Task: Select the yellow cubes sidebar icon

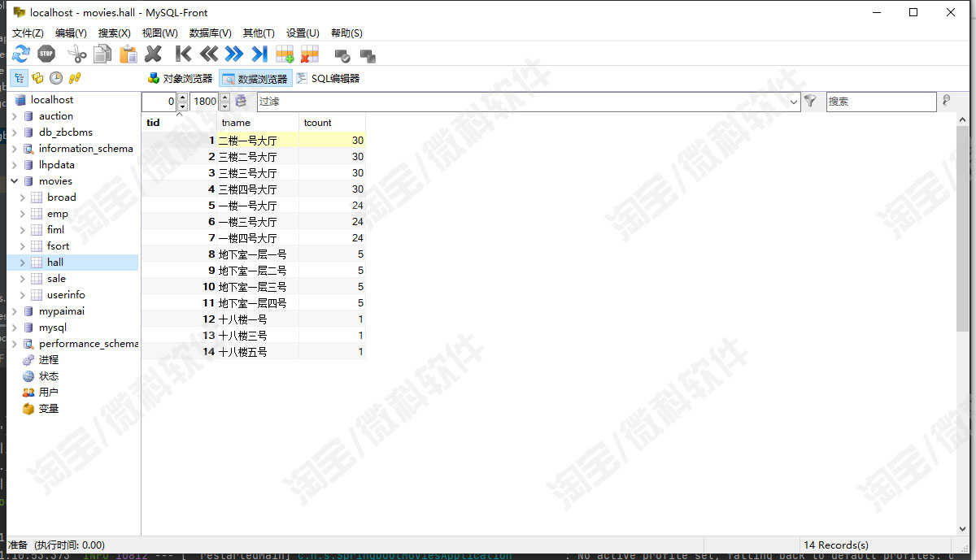Action: point(37,78)
